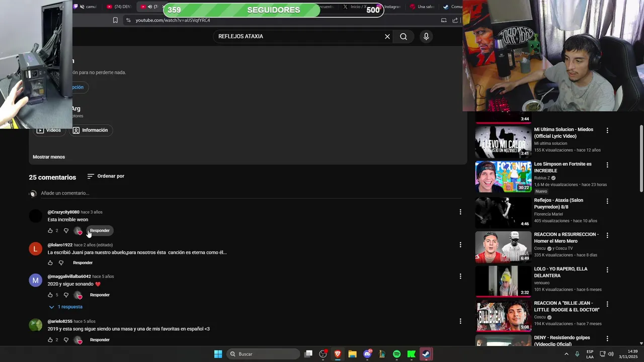Like the @lolaro1922 comment

(50, 263)
